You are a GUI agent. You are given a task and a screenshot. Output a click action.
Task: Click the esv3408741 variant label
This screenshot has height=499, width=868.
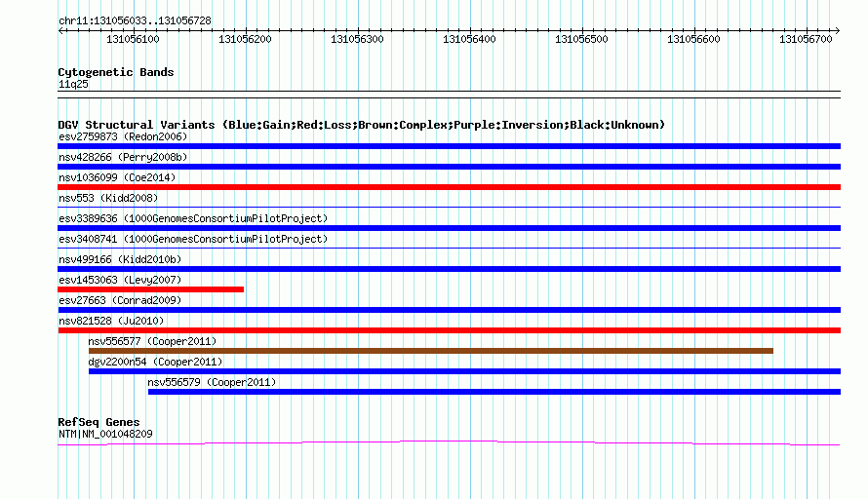click(193, 239)
